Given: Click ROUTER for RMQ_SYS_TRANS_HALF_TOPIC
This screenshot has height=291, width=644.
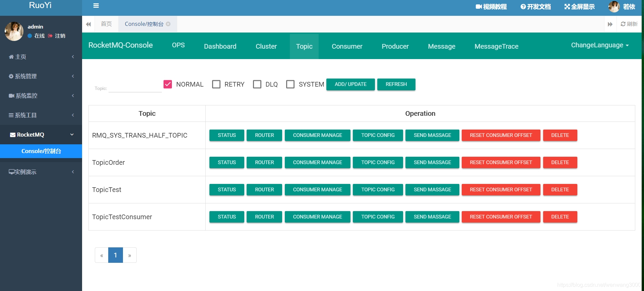Looking at the screenshot, I should [x=264, y=135].
